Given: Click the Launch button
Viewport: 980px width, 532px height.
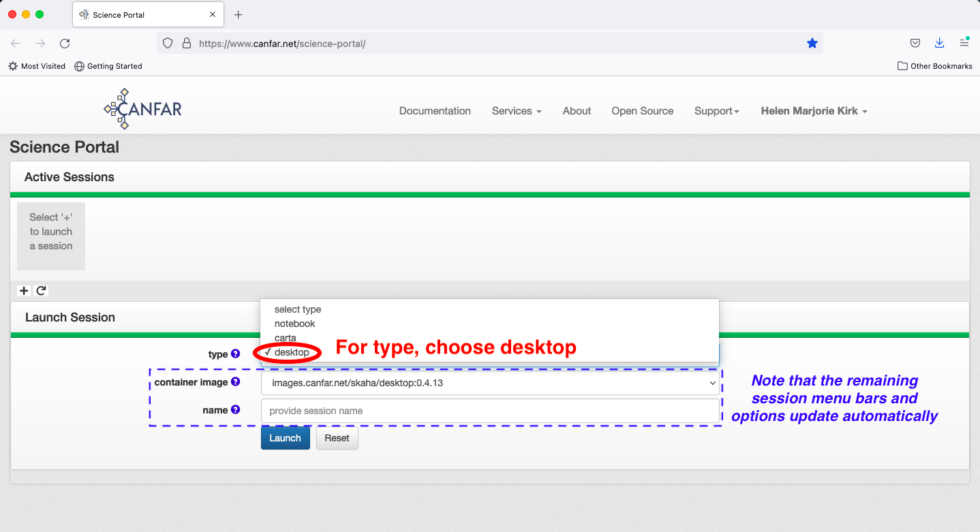Looking at the screenshot, I should click(x=285, y=438).
